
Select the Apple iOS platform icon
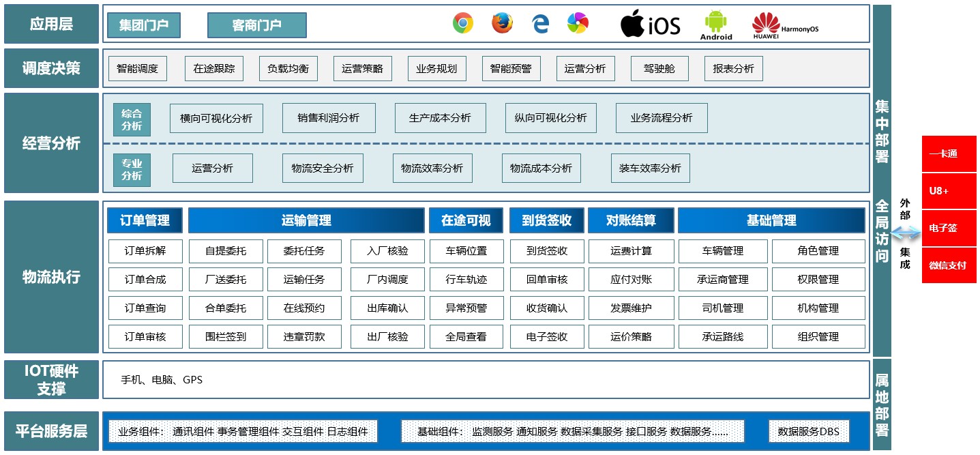pos(649,23)
